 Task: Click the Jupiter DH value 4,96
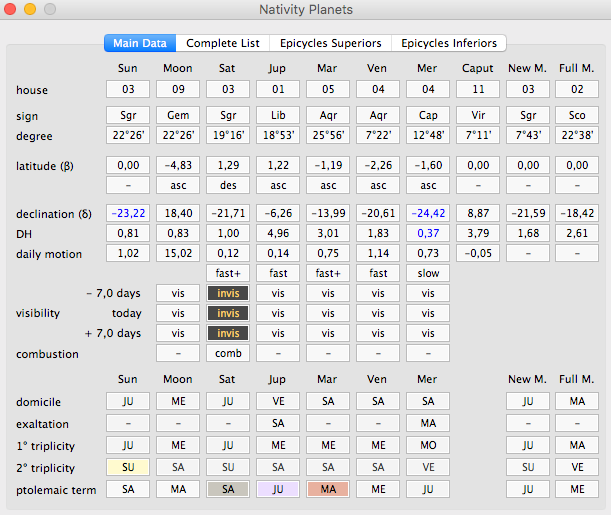278,233
